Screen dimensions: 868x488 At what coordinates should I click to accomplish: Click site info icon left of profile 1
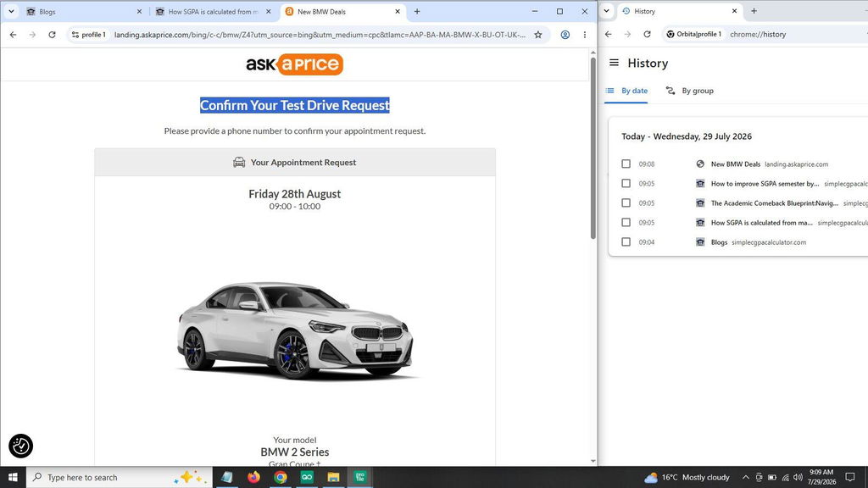[x=75, y=34]
